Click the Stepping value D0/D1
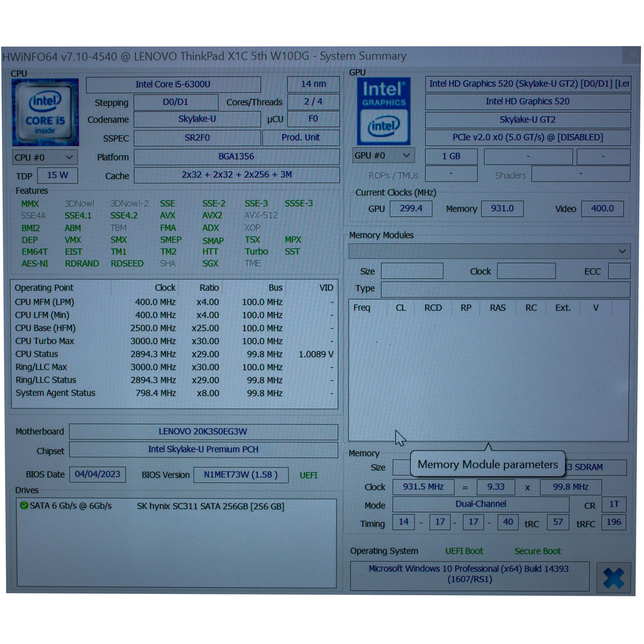Viewport: 644px width, 644px height. (176, 102)
